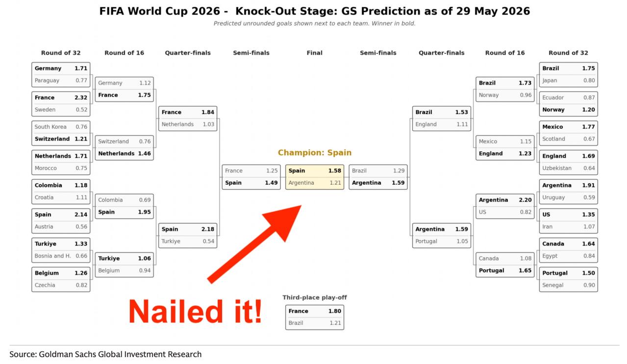
Task: Click the "Final" column header
Action: [315, 53]
